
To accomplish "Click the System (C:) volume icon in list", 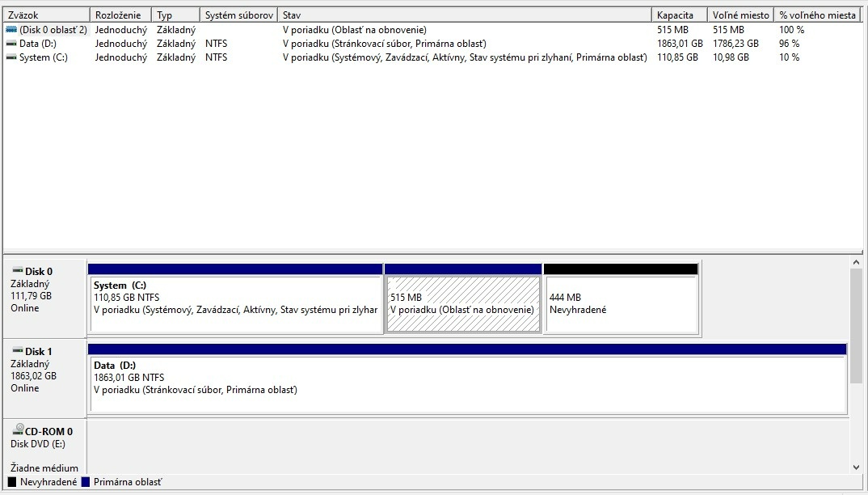I will pos(11,57).
